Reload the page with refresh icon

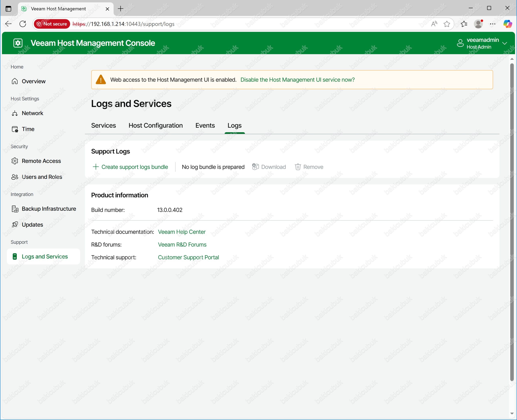23,24
